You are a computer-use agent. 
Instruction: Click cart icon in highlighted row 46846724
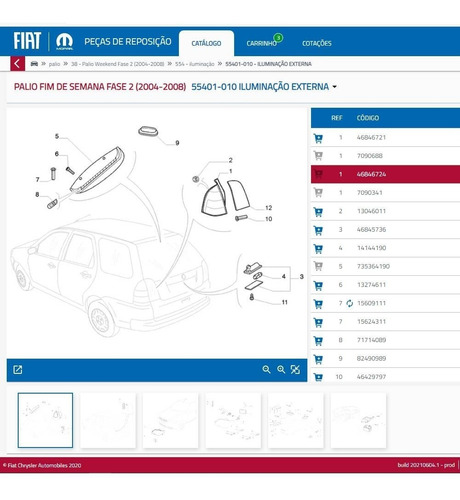[x=318, y=174]
